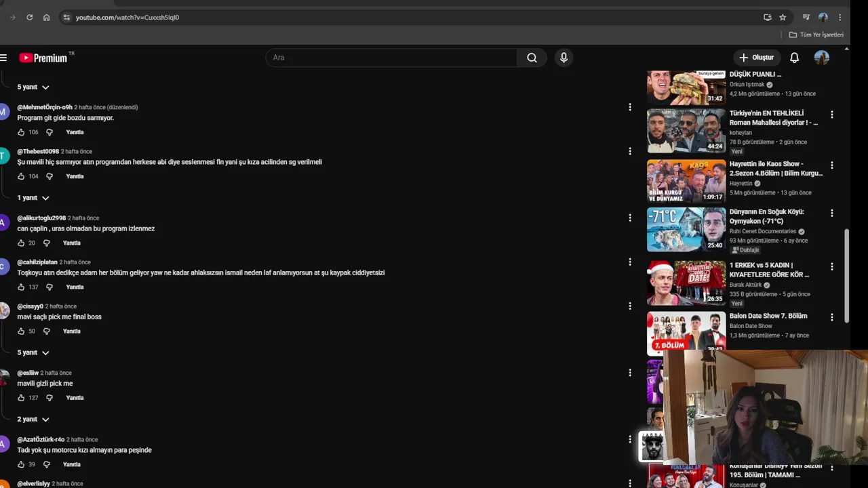Open more options for Balon Date Show video
The width and height of the screenshot is (868, 488).
tap(831, 317)
